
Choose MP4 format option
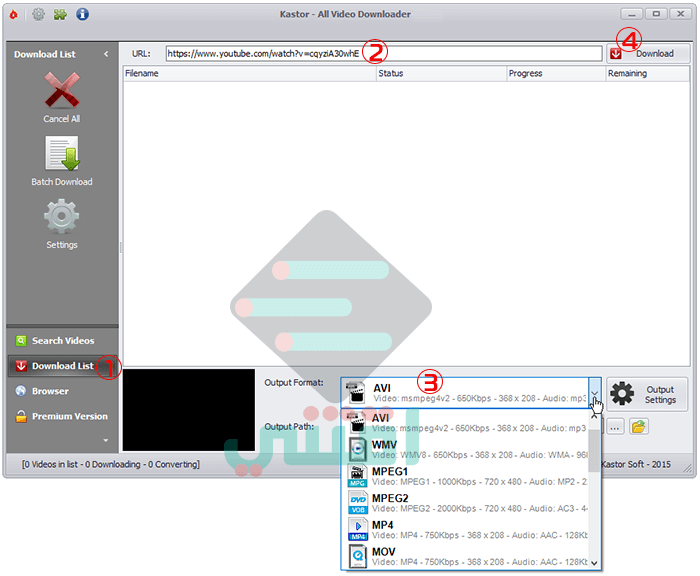(465, 530)
